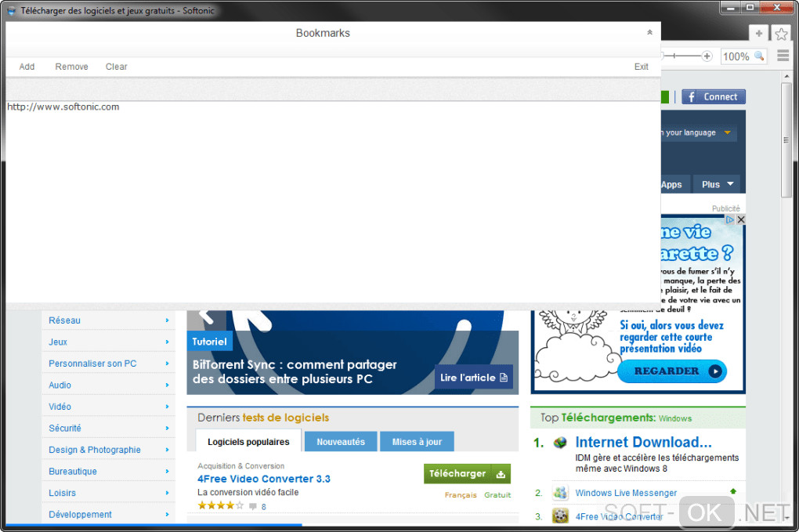
Task: Expand the Jeux category
Action: click(109, 342)
